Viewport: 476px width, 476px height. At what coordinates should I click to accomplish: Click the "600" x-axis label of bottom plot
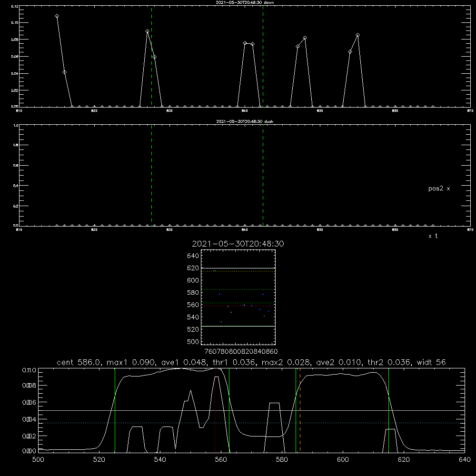[343, 460]
